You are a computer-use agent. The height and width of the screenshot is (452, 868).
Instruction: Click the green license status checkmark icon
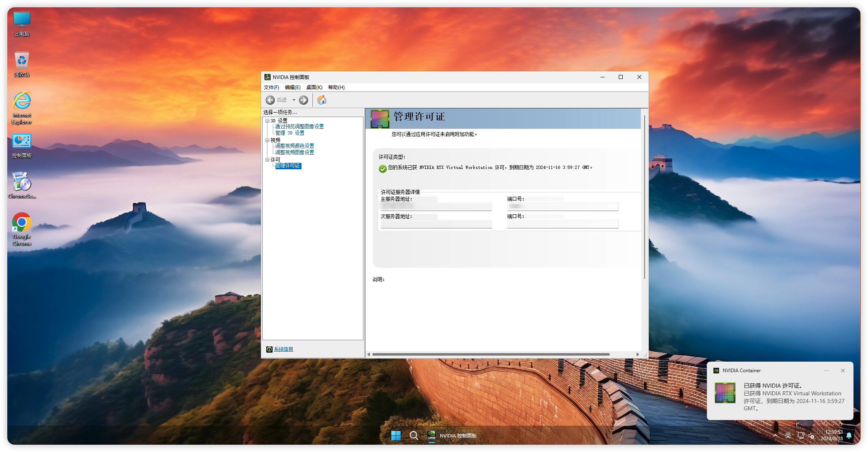pyautogui.click(x=382, y=169)
